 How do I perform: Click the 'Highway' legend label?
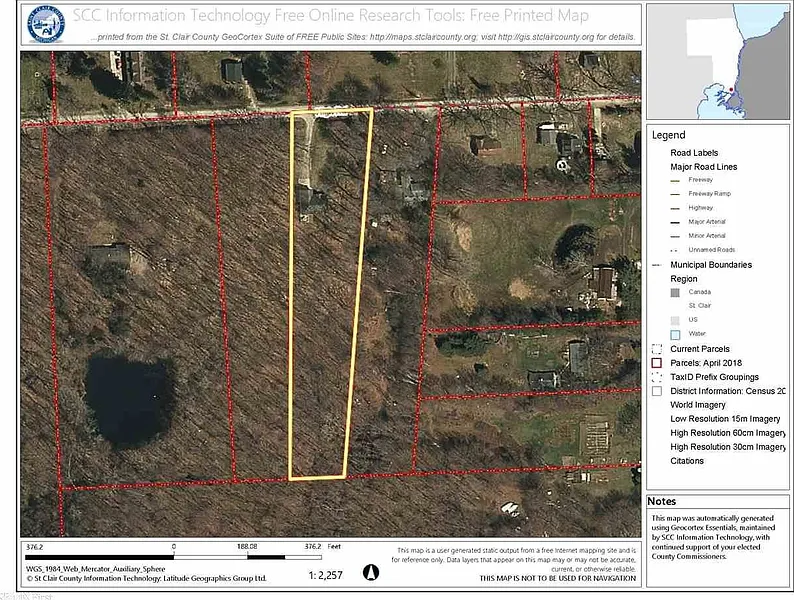[700, 208]
